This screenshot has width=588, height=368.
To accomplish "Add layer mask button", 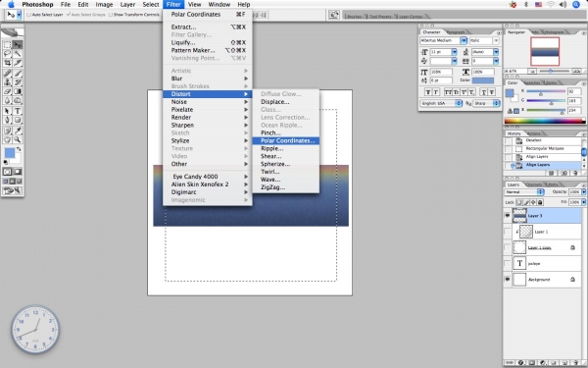I will tap(532, 363).
